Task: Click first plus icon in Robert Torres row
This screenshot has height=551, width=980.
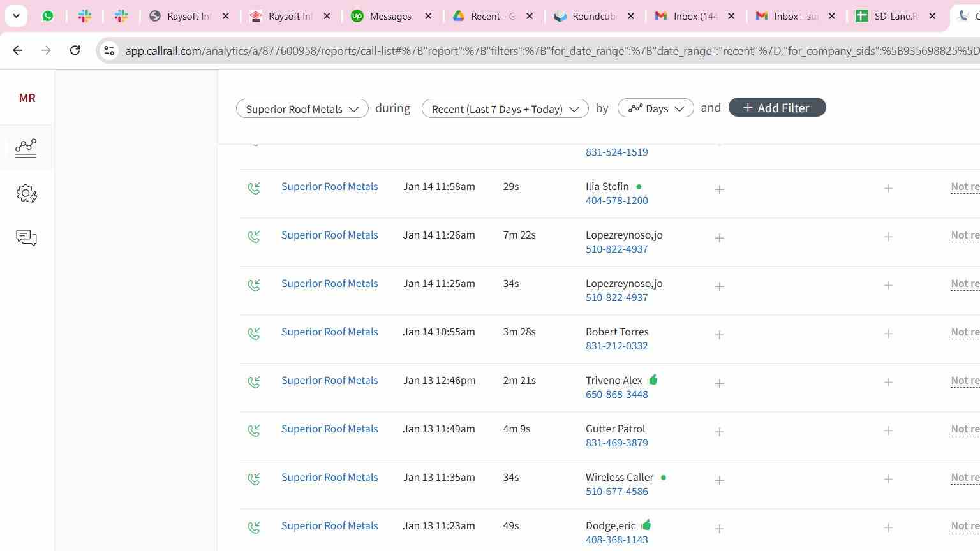Action: (x=719, y=335)
